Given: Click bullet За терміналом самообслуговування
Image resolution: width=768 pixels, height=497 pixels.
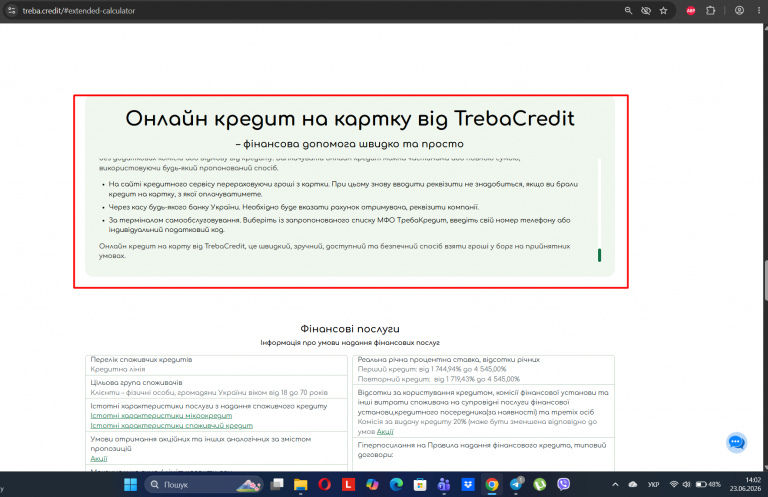Looking at the screenshot, I should click(x=339, y=225).
